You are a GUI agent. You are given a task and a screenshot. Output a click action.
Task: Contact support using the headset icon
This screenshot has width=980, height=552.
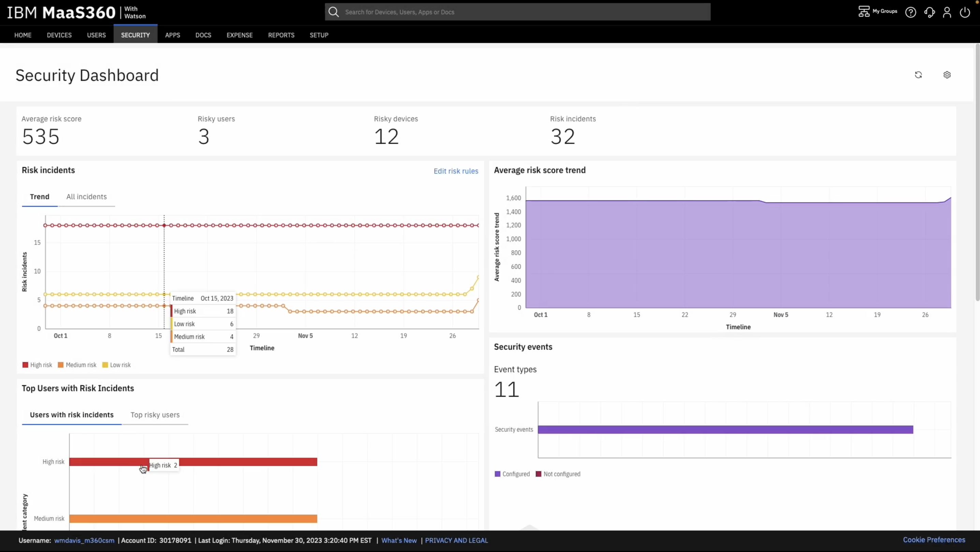[930, 12]
